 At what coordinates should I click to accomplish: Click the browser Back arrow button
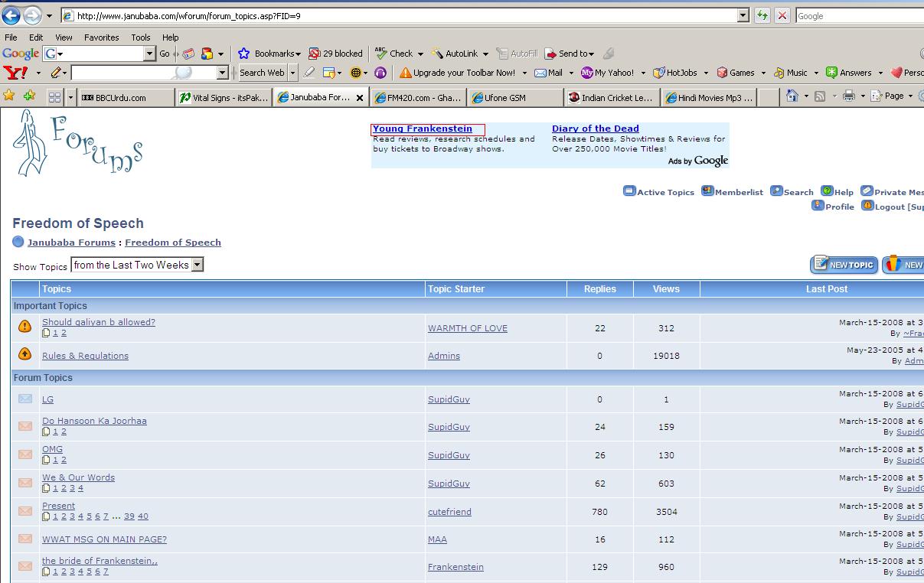pyautogui.click(x=11, y=15)
